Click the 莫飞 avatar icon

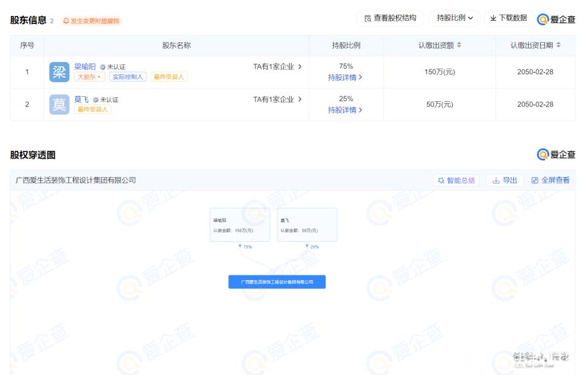[x=59, y=105]
